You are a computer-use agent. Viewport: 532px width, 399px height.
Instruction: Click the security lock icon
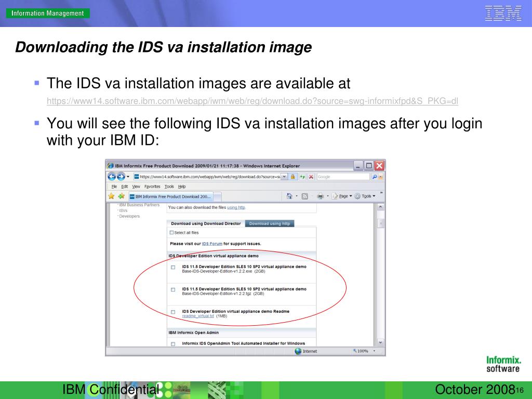pyautogui.click(x=293, y=177)
